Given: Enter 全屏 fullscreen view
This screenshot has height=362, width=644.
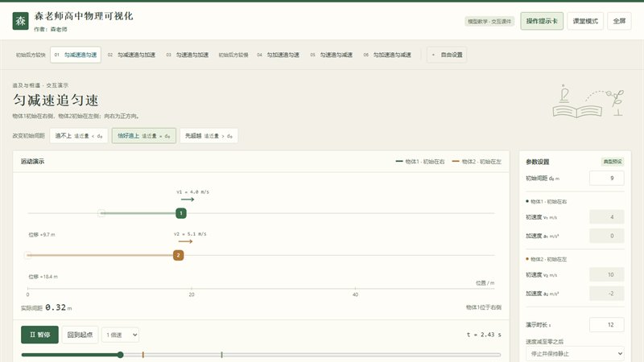Looking at the screenshot, I should pyautogui.click(x=619, y=21).
